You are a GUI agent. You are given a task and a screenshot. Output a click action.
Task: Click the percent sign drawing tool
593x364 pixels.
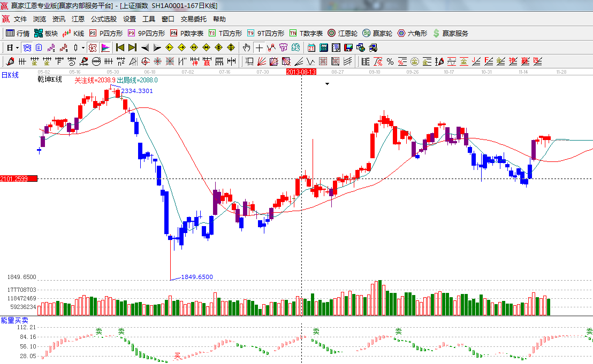[390, 61]
